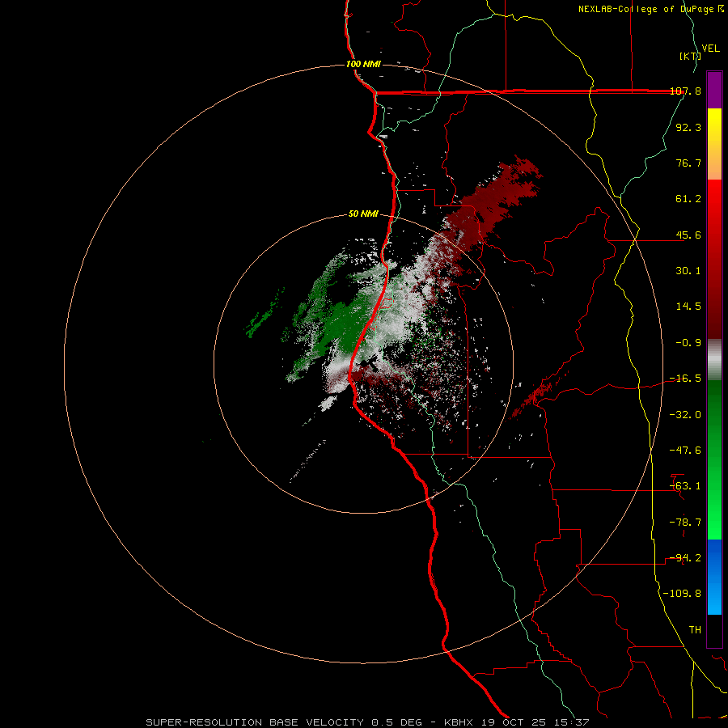Pick the purple segment of velocity color bar

[714, 90]
